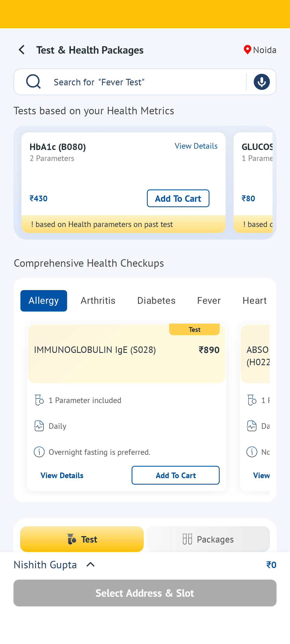The image size is (290, 644).
Task: Tap the Daily report schedule icon
Action: coord(39,426)
